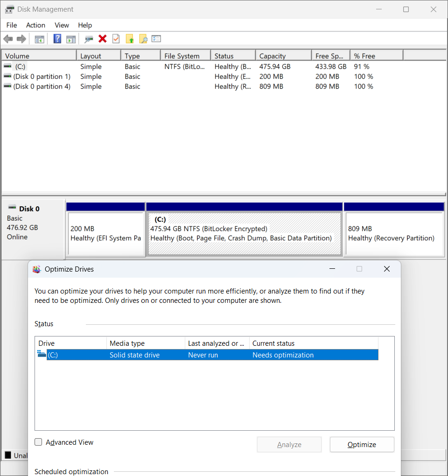The height and width of the screenshot is (476, 448).
Task: Select the Disk 0 label panel
Action: click(x=34, y=229)
